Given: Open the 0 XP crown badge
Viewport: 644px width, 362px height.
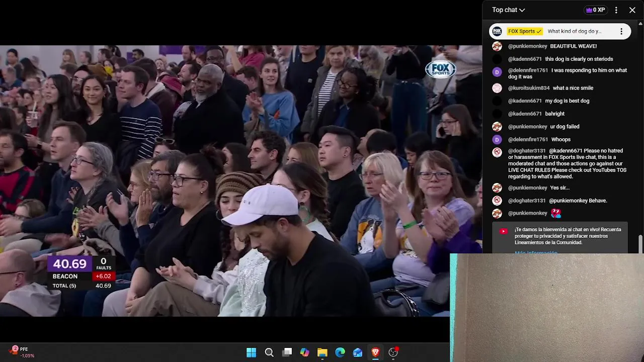Looking at the screenshot, I should (x=596, y=10).
